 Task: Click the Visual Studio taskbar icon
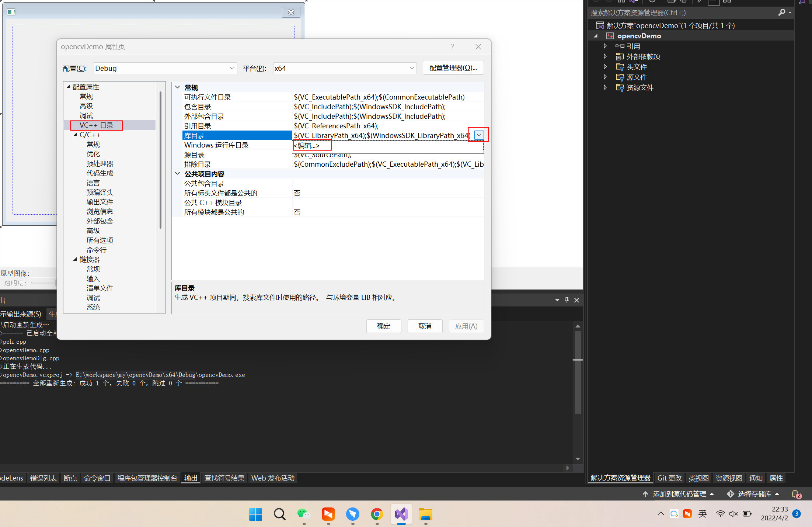(401, 514)
